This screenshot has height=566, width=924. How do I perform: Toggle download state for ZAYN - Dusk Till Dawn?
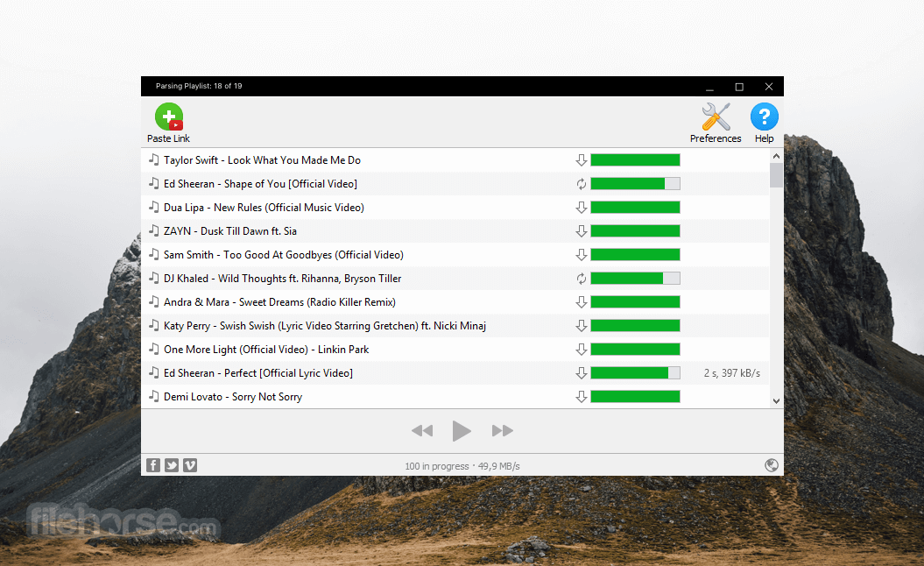pos(581,230)
